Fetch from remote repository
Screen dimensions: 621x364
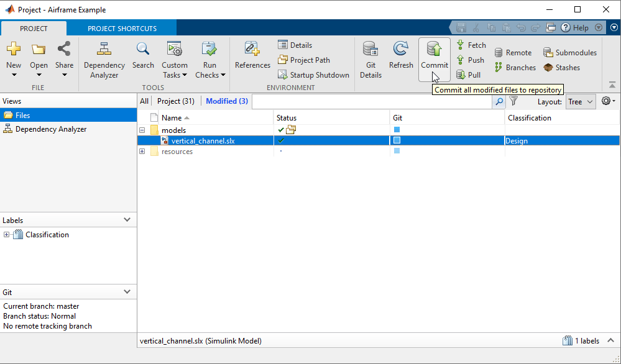[471, 45]
